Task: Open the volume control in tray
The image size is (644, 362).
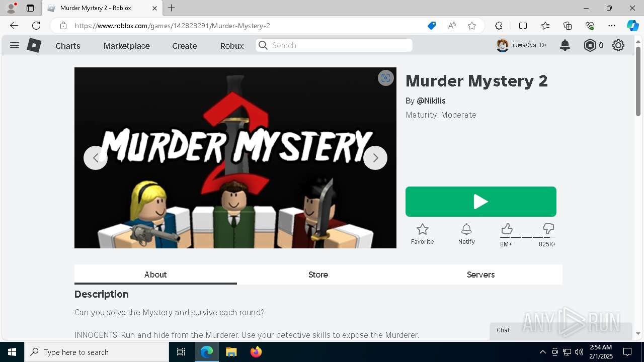Action: pyautogui.click(x=579, y=352)
